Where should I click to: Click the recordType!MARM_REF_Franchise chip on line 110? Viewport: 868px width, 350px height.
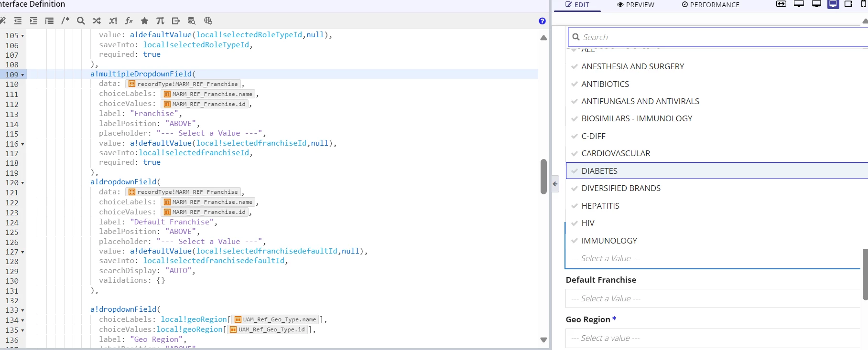[184, 84]
